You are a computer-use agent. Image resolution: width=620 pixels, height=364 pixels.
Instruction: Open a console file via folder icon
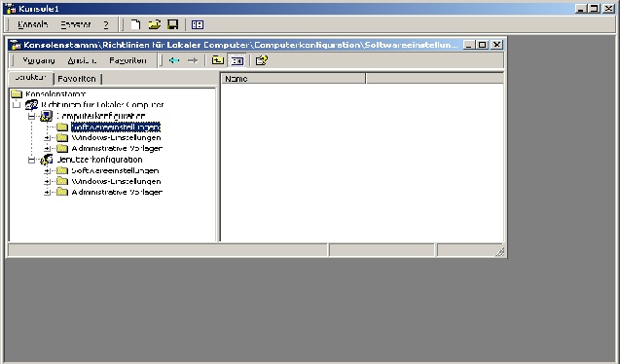pos(154,24)
